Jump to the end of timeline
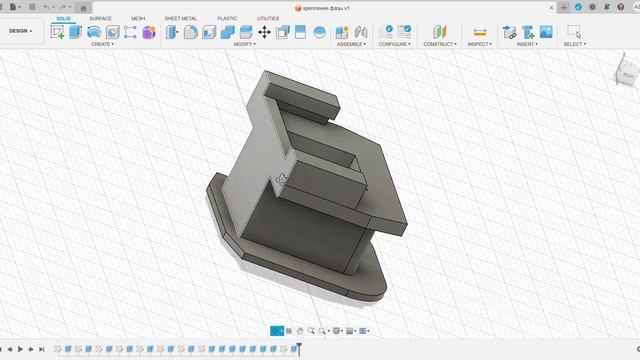The image size is (640, 360). pyautogui.click(x=42, y=349)
